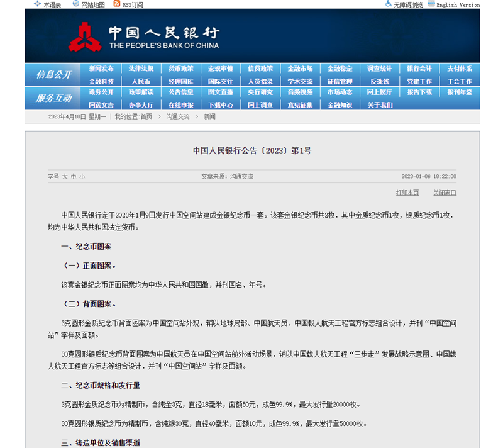Open the 人民币 menu item
This screenshot has width=503, height=448.
(x=141, y=82)
